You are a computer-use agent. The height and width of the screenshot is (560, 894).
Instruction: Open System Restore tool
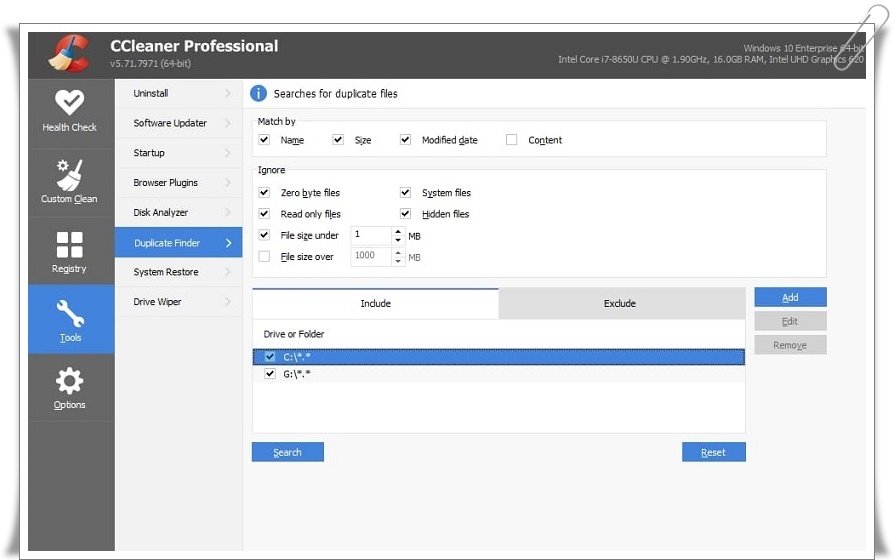click(x=178, y=272)
